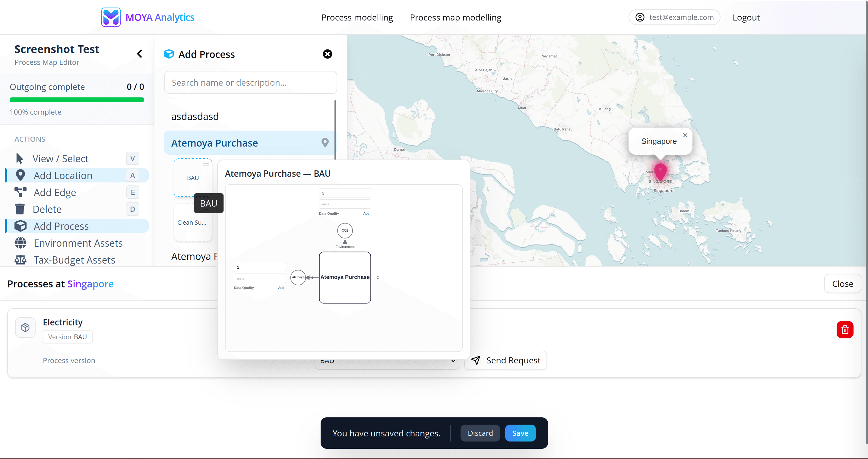Select the Add Edge tool

pos(20,192)
